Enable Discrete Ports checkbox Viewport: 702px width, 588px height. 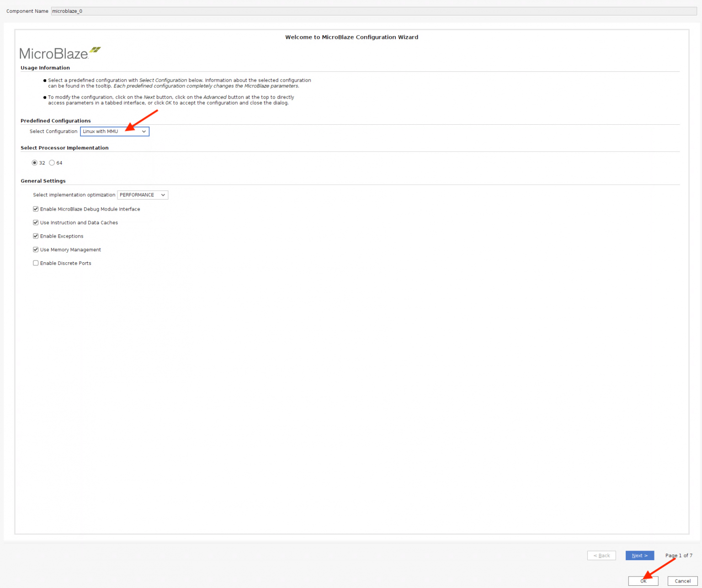click(36, 263)
